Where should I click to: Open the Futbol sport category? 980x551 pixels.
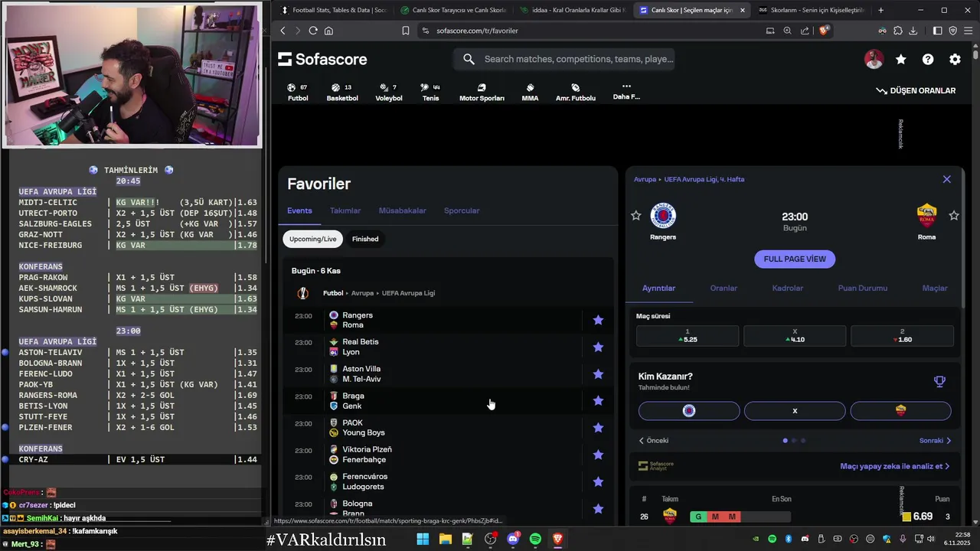click(298, 93)
